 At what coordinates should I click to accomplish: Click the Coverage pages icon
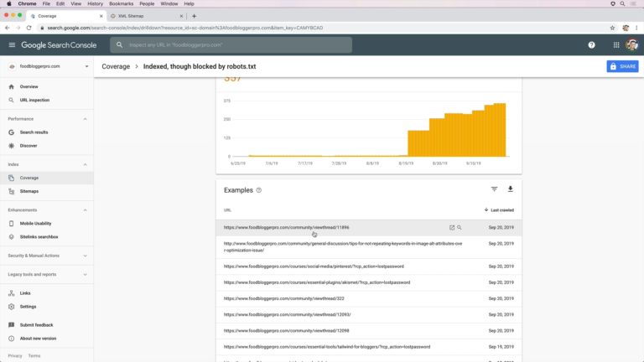click(x=11, y=178)
